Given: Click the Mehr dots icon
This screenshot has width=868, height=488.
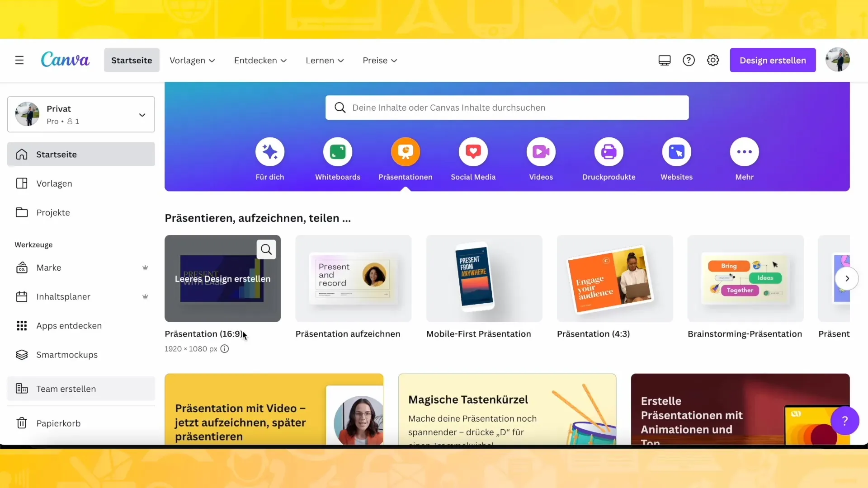Looking at the screenshot, I should 744,152.
